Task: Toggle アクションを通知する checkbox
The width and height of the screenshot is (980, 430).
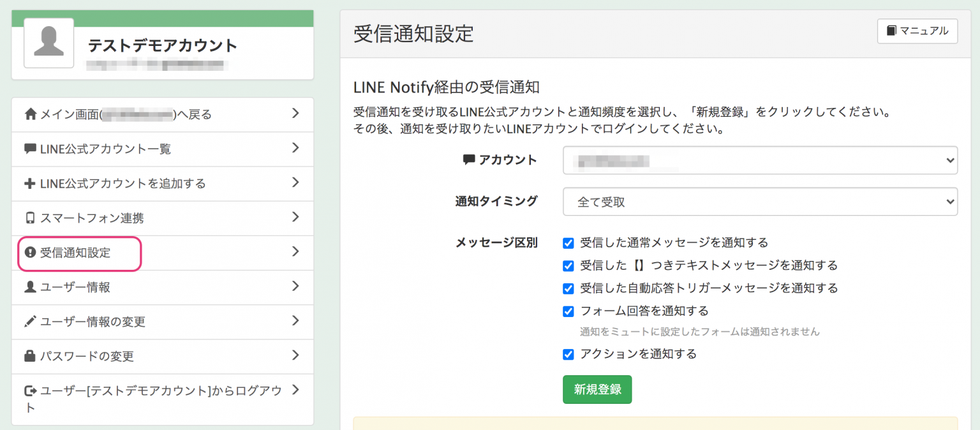Action: (x=568, y=354)
